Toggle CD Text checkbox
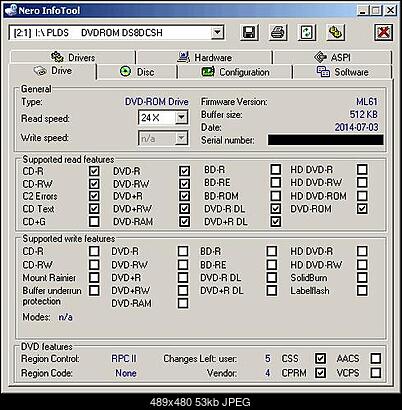402x410 pixels. [94, 209]
